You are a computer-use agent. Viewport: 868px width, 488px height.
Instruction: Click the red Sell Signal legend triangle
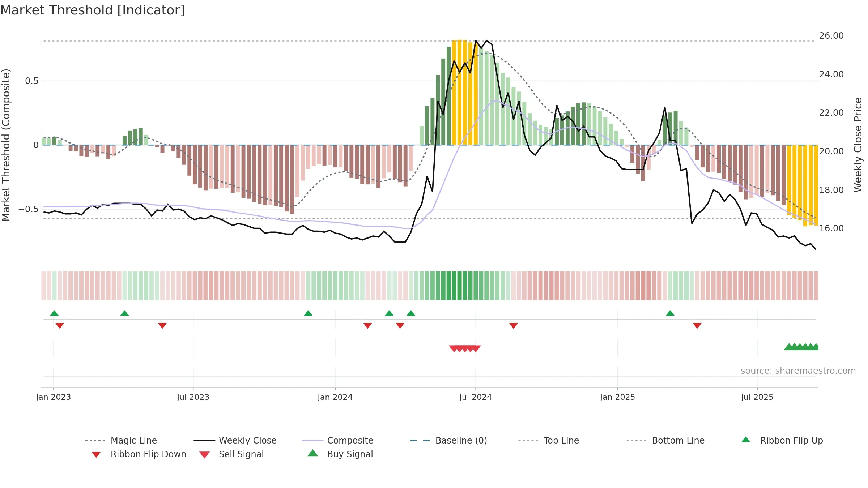point(204,455)
